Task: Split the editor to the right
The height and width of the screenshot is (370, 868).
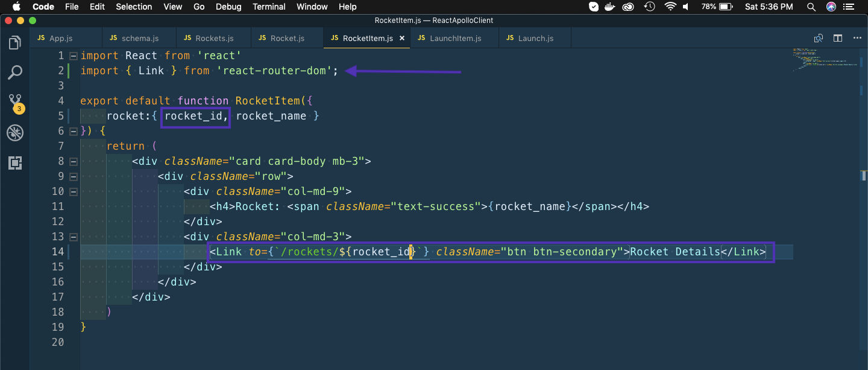Action: point(838,38)
